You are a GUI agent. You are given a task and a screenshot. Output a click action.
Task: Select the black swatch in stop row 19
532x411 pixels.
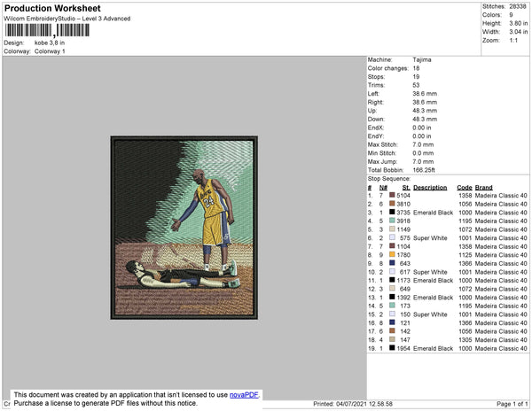[392, 348]
